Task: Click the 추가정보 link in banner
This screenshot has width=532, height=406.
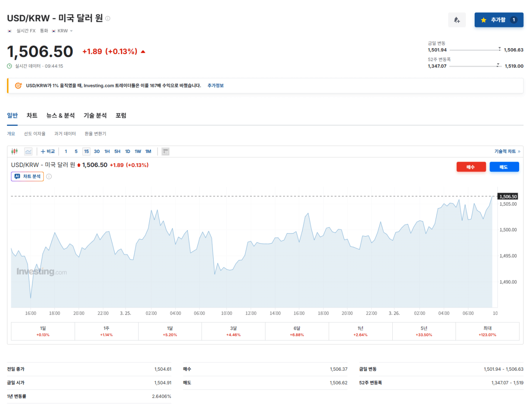Action: pos(215,86)
